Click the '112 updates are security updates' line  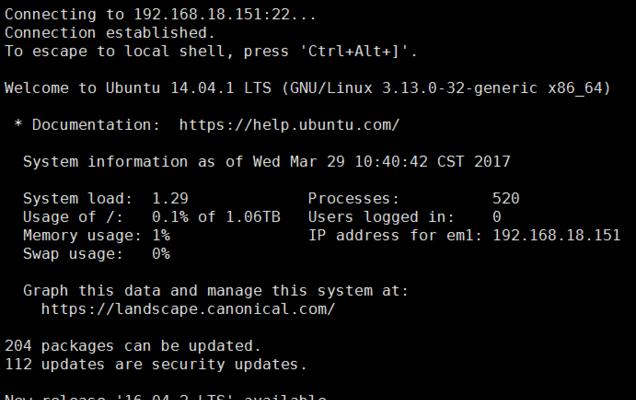156,364
